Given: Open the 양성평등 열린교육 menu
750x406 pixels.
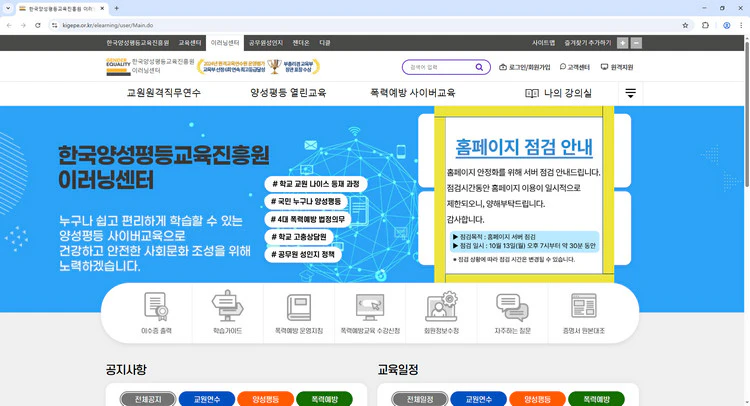Looking at the screenshot, I should 288,93.
